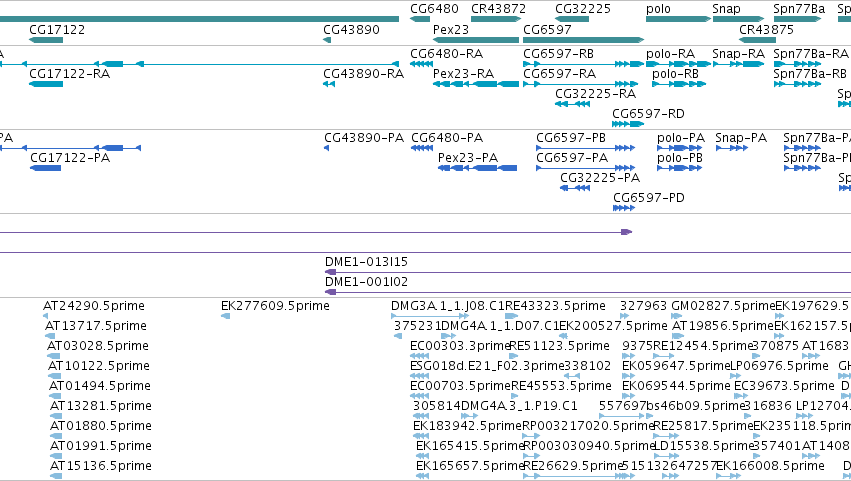
Task: Click the CG6480-PA protein label
Action: point(447,137)
